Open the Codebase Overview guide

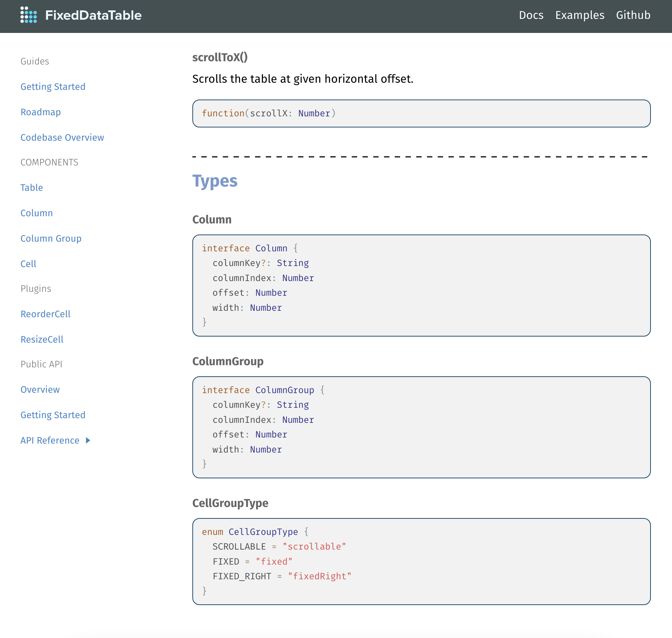tap(62, 137)
